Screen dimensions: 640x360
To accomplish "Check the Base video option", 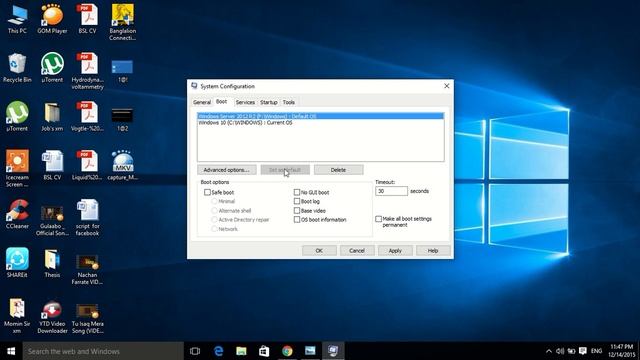I will click(x=297, y=211).
